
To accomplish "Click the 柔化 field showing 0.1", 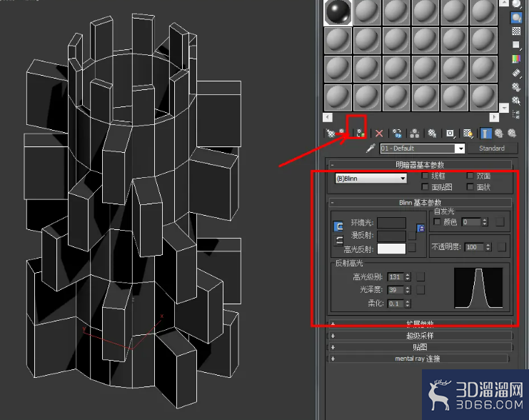I will [396, 304].
